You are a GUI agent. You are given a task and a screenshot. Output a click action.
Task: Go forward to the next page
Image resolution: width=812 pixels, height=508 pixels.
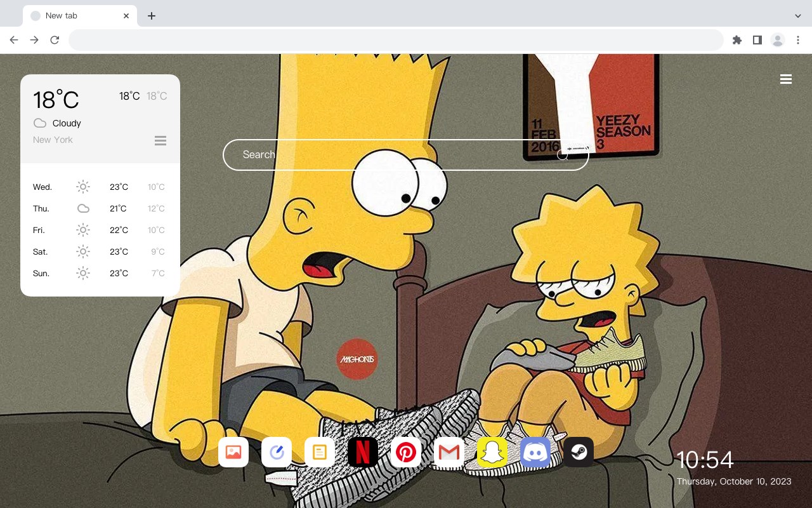point(34,40)
